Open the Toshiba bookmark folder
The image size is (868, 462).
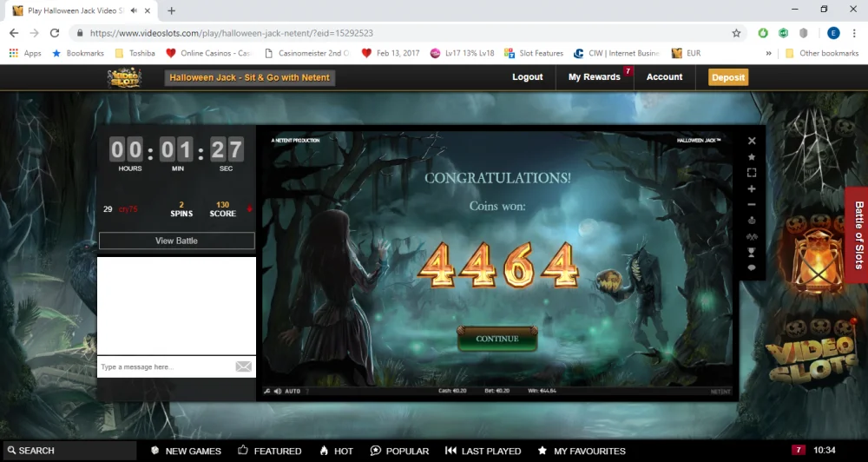(x=135, y=53)
